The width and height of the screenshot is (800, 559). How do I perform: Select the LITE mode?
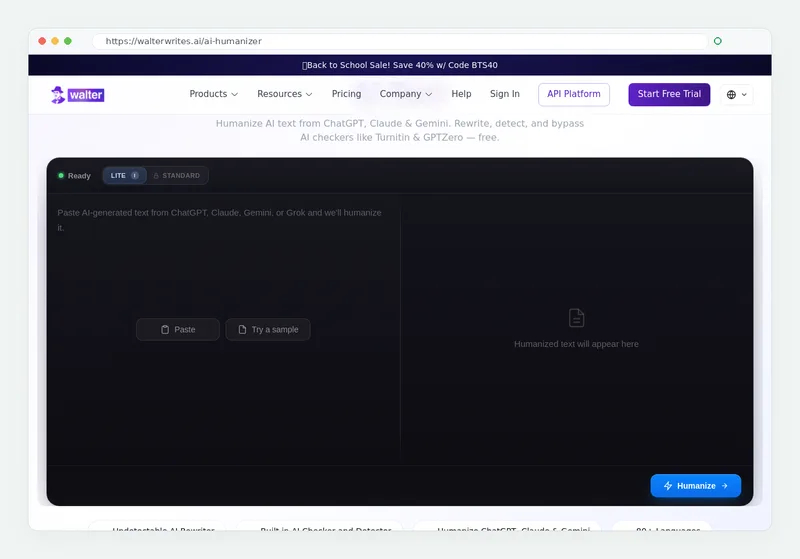pyautogui.click(x=124, y=175)
